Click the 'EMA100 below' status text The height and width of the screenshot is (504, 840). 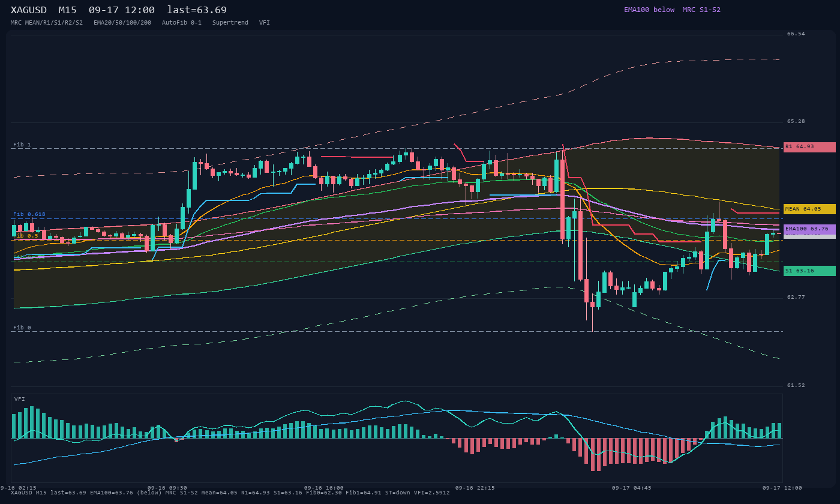[649, 10]
